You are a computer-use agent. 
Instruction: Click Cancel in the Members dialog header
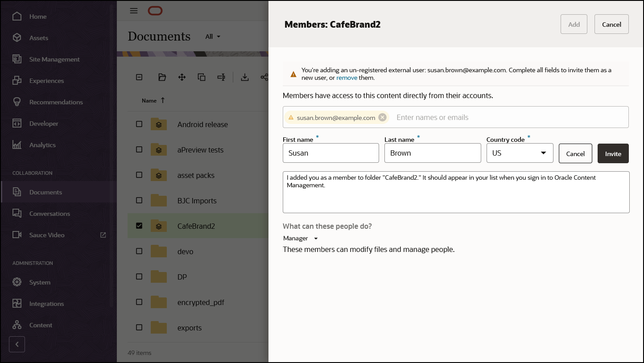[x=611, y=25]
